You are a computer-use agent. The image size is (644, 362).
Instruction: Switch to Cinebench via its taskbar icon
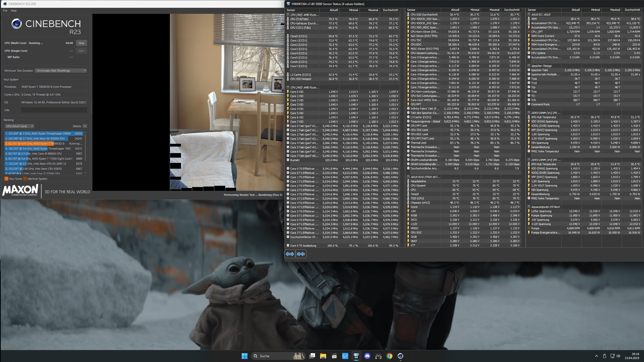point(401,356)
